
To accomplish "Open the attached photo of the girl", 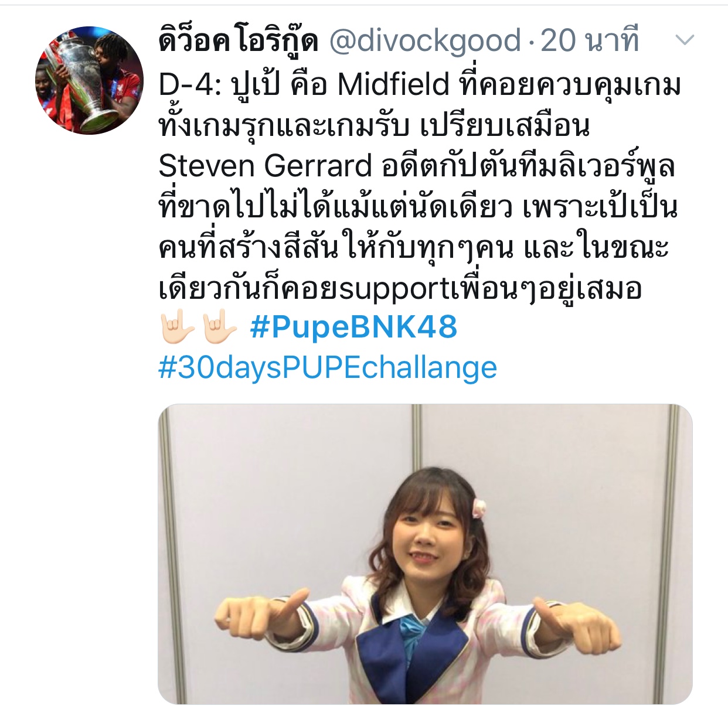I will (x=425, y=554).
